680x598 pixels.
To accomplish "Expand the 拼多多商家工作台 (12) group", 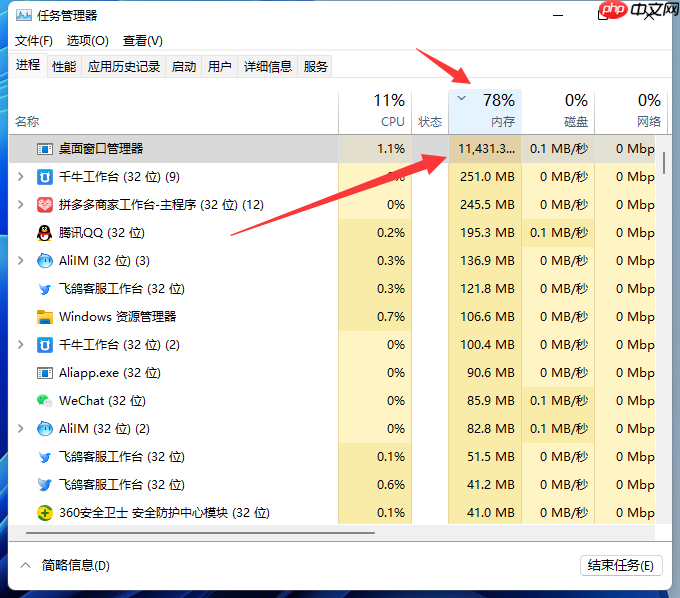I will [x=20, y=204].
